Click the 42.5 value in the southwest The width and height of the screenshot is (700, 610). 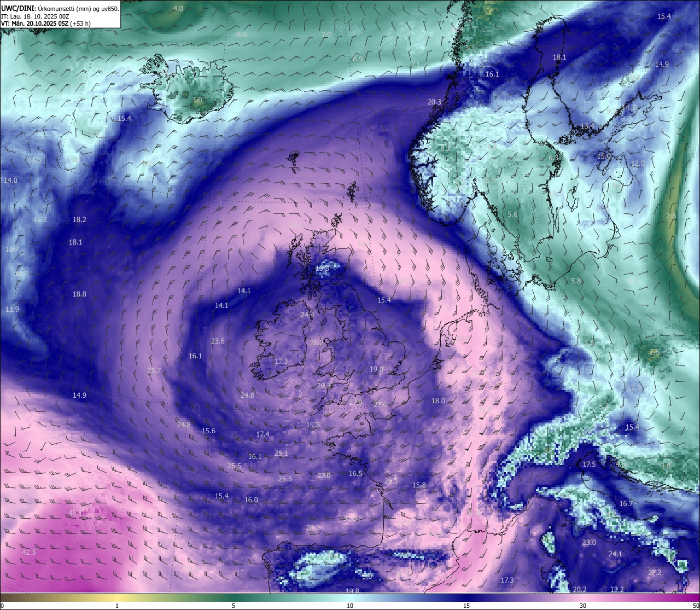[29, 552]
